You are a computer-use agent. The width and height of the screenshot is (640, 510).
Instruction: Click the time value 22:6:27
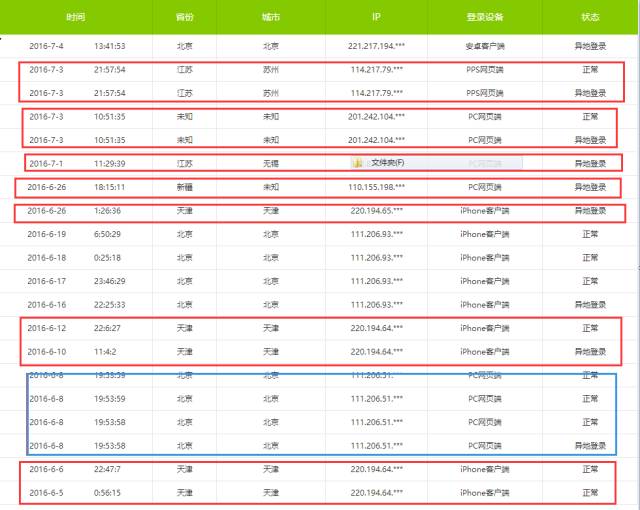click(x=107, y=328)
